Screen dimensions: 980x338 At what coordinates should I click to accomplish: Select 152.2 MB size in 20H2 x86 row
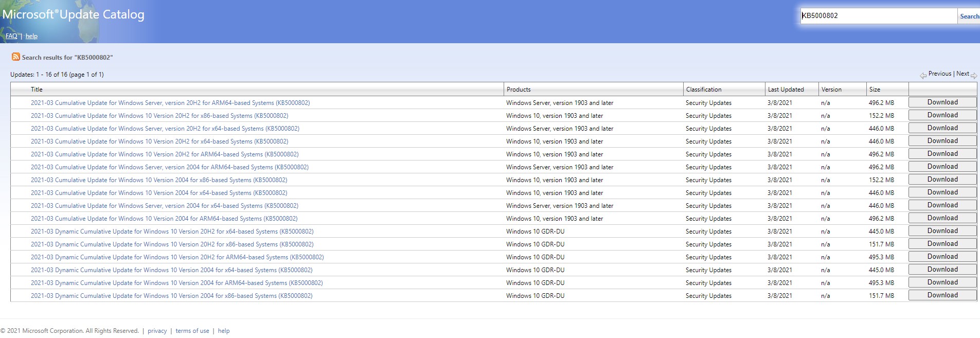(x=882, y=116)
